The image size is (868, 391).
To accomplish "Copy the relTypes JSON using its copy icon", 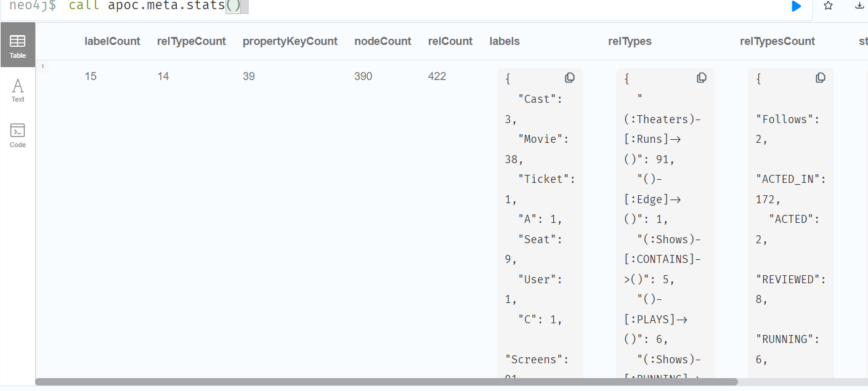I will click(702, 78).
